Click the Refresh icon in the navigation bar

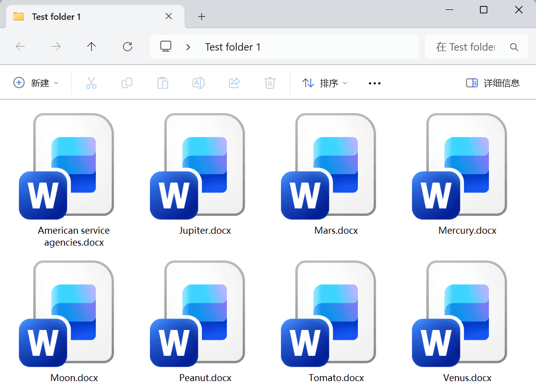tap(128, 46)
